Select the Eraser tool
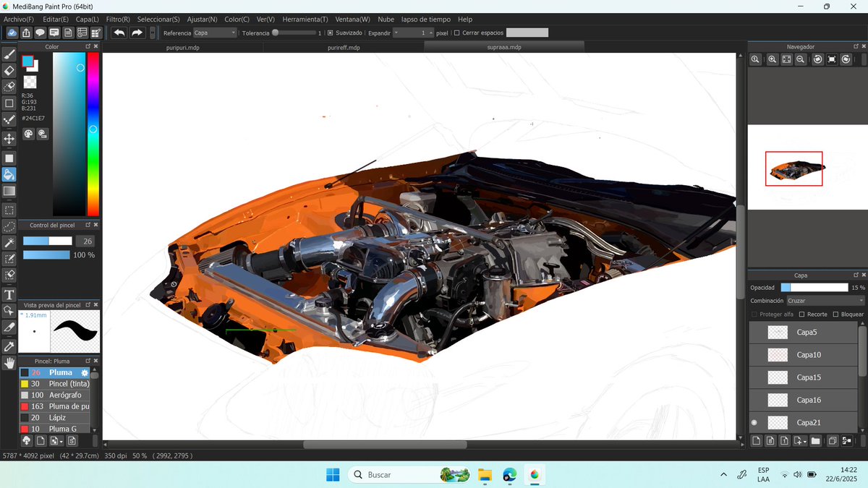 point(9,70)
